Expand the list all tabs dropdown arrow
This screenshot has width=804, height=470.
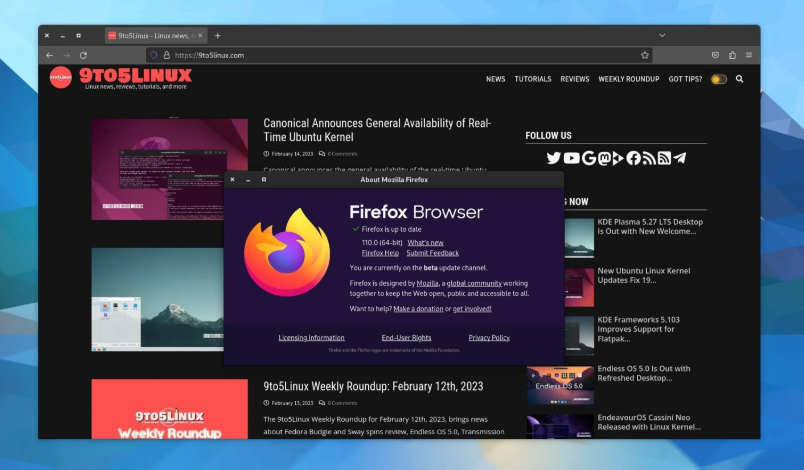(662, 35)
